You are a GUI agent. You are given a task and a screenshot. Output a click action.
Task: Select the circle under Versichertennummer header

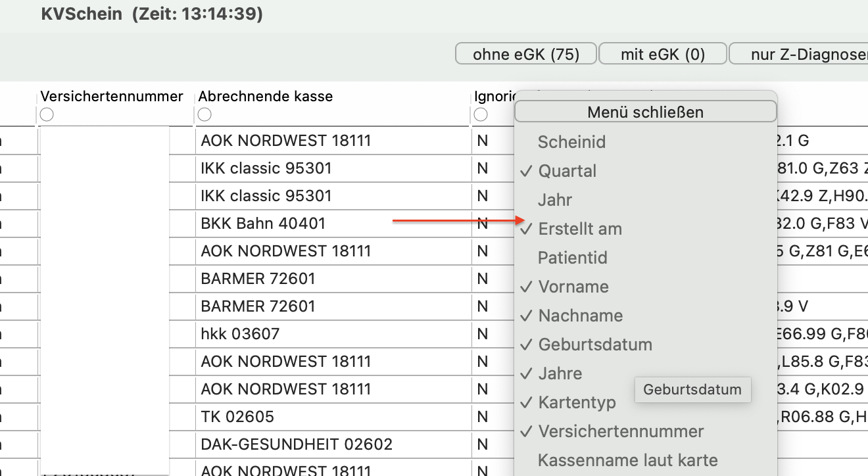47,114
